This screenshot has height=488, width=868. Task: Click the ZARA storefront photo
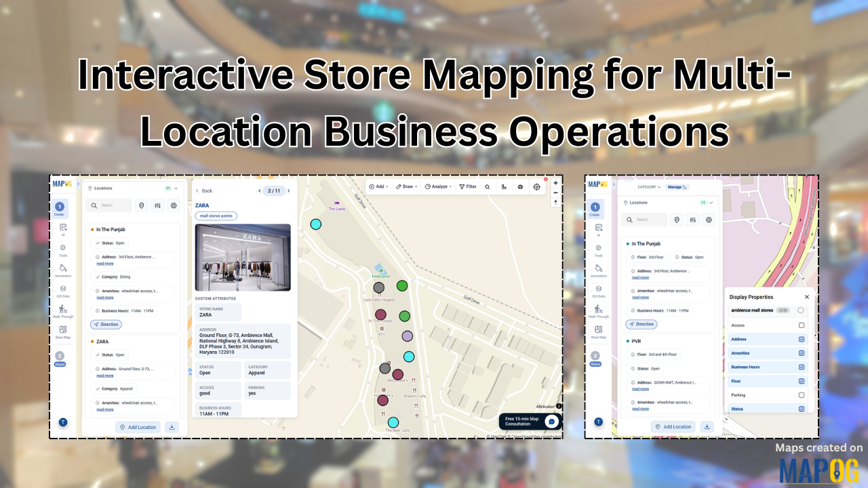click(243, 258)
